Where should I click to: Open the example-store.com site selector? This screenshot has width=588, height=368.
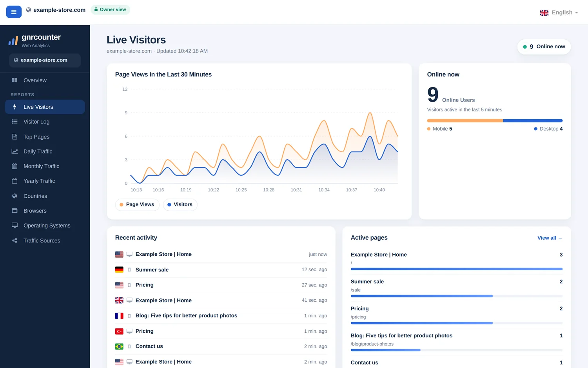(45, 60)
